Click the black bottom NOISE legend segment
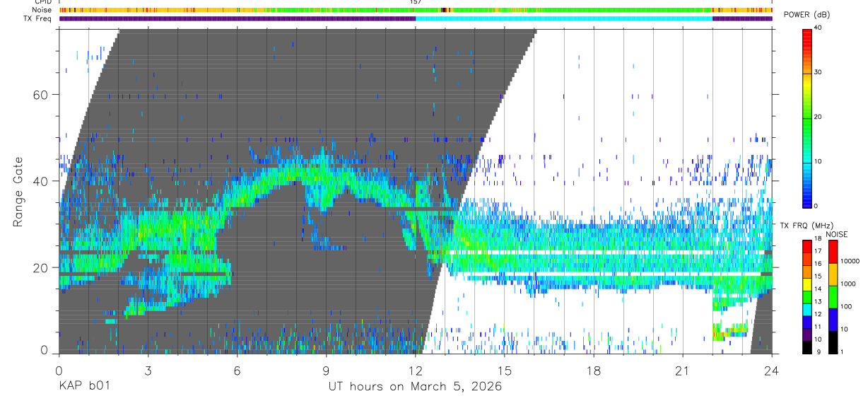 (833, 342)
